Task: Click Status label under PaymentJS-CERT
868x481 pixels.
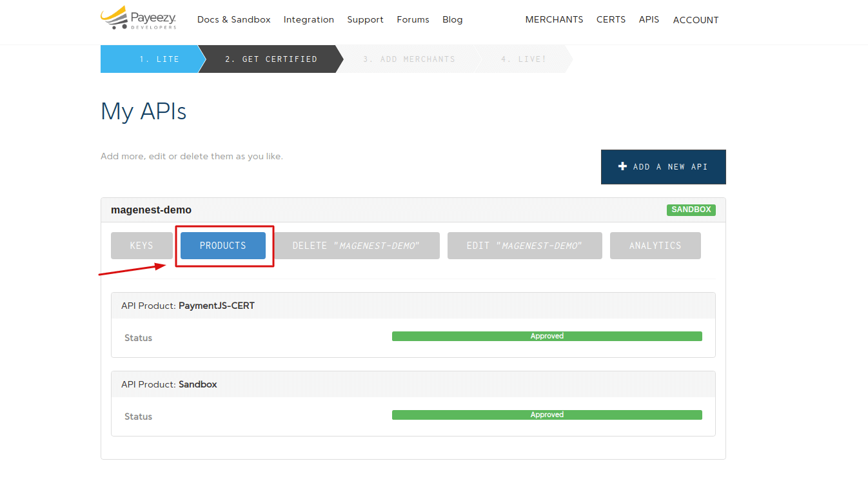Action: tap(138, 338)
